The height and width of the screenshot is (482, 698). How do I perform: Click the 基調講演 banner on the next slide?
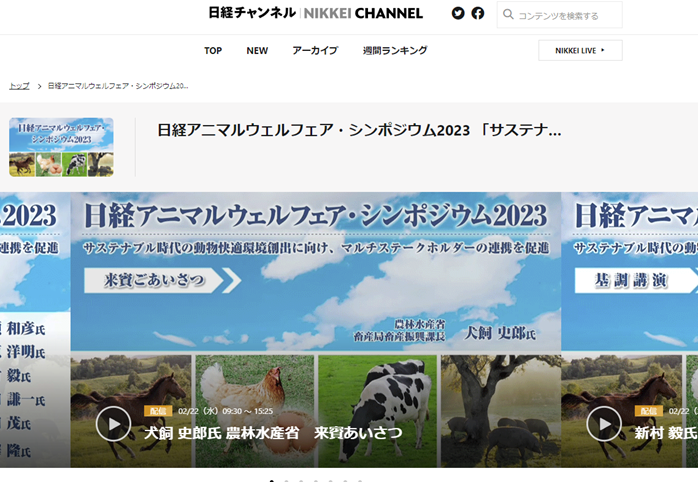637,280
